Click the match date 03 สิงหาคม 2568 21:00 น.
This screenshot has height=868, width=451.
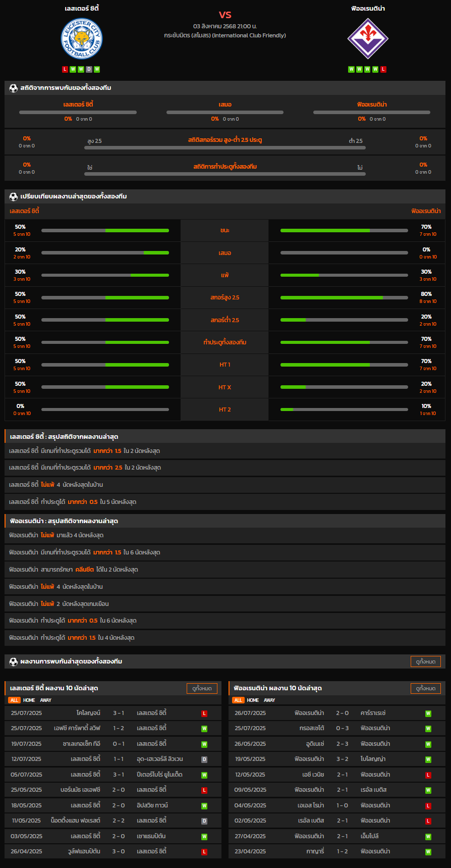pos(225,26)
